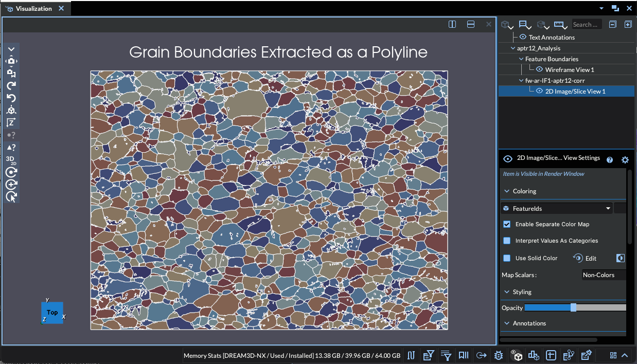Hide the Wireframe View 1 eye icon
The height and width of the screenshot is (364, 637).
[540, 69]
